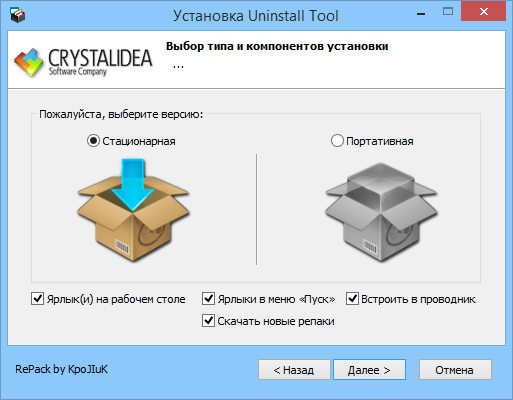Click the installer icon in title bar
Screen dimensions: 513x400
point(17,15)
